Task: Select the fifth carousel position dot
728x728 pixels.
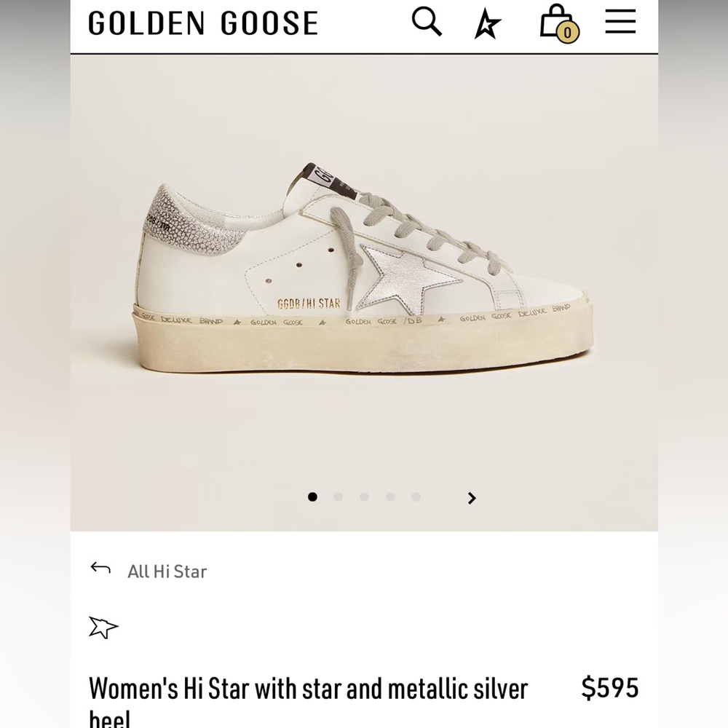Action: [417, 498]
